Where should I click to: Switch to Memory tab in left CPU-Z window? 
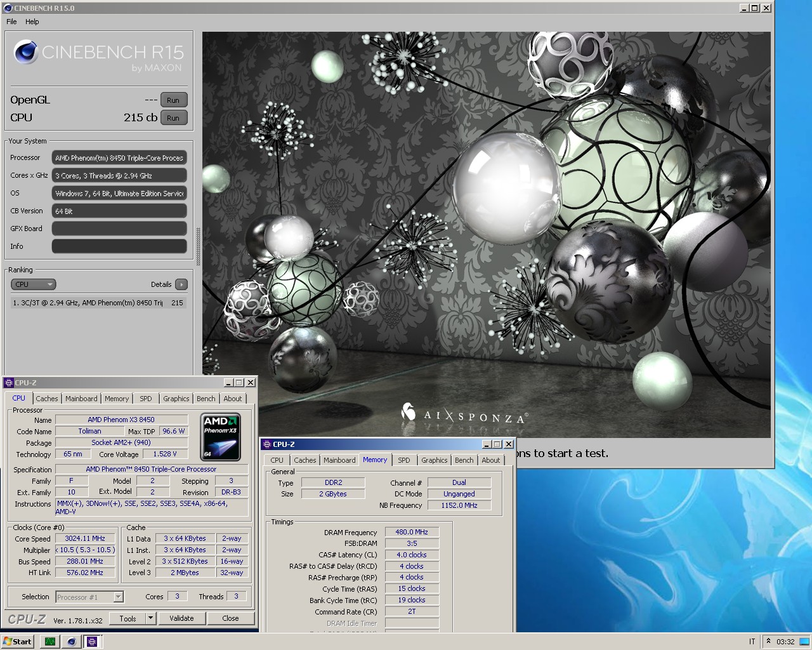[x=117, y=399]
